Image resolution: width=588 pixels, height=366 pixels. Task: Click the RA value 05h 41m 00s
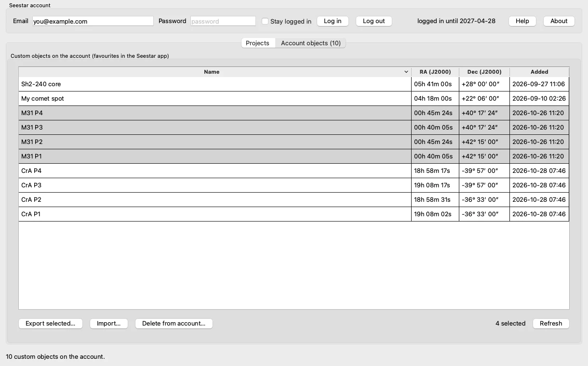433,84
